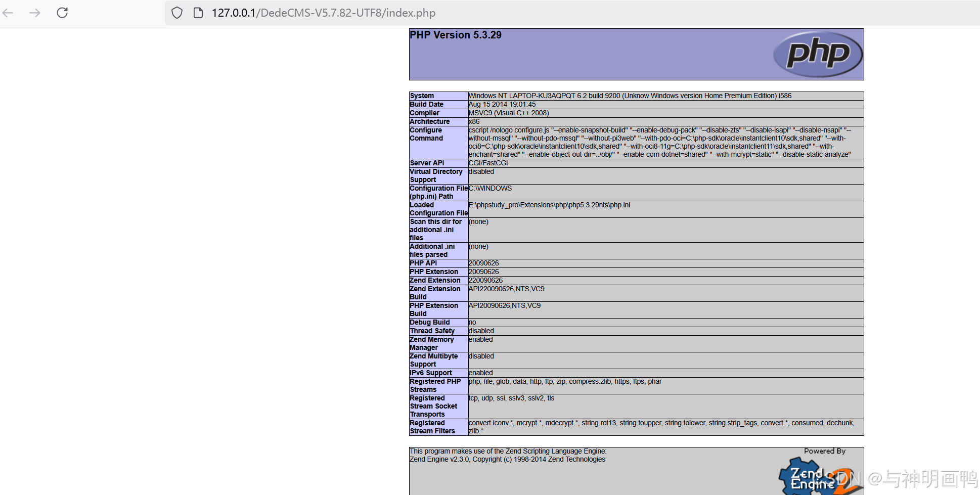Select the Additional .ini files parsed label

point(432,250)
